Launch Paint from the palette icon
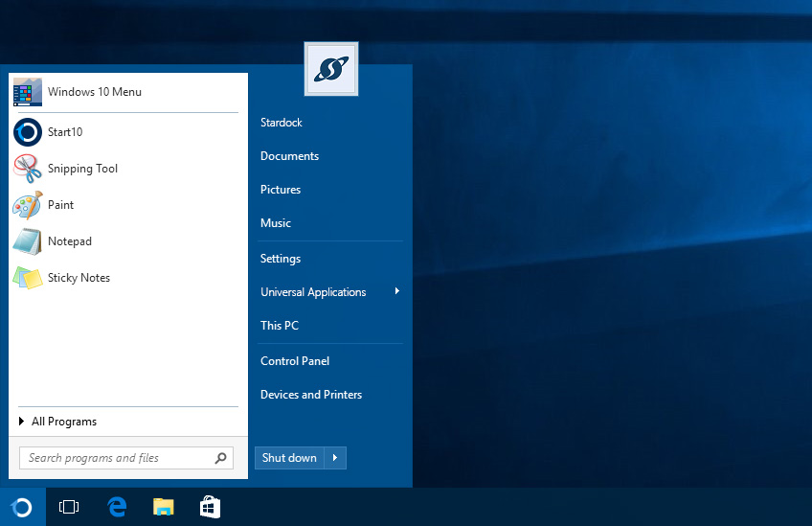 (x=28, y=205)
